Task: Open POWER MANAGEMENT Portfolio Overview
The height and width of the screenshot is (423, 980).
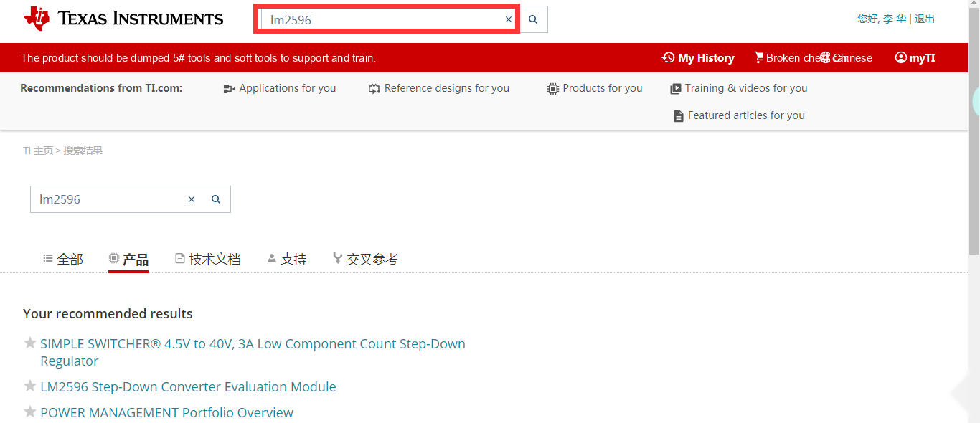Action: (166, 413)
